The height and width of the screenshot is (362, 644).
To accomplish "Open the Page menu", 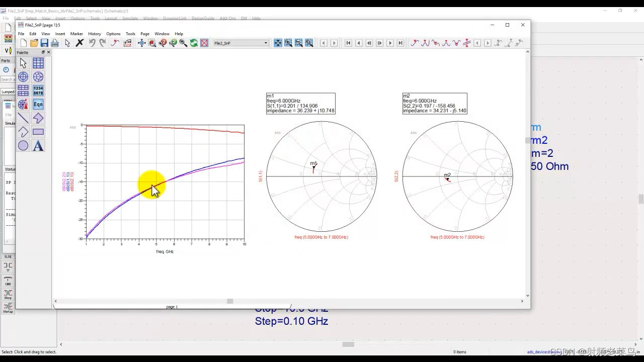I will [x=145, y=34].
